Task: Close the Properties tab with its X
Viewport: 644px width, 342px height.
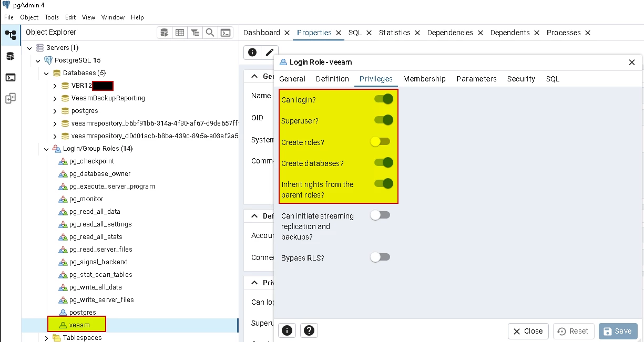Action: click(x=339, y=33)
